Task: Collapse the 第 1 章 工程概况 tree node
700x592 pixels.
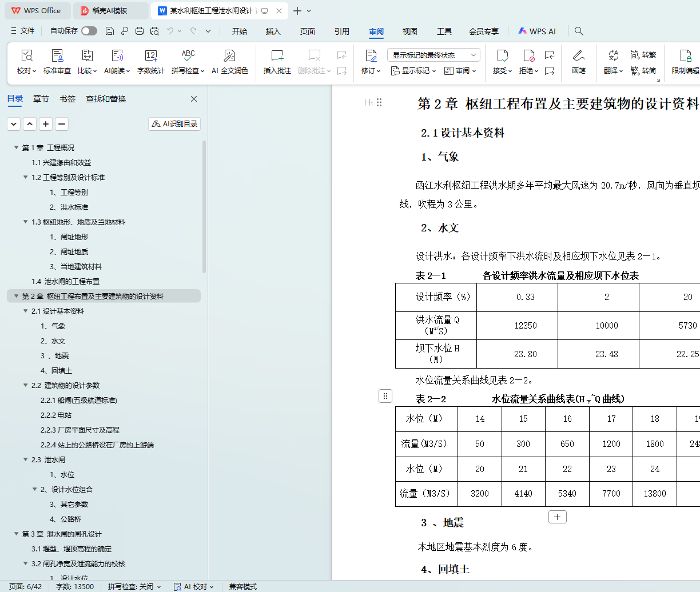Action: pos(17,148)
